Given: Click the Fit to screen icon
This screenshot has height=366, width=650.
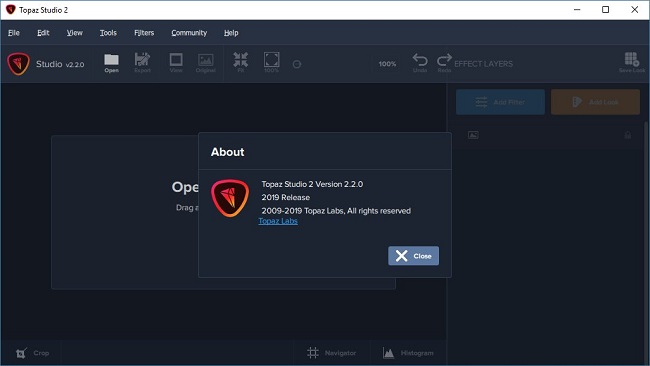Looking at the screenshot, I should point(240,59).
